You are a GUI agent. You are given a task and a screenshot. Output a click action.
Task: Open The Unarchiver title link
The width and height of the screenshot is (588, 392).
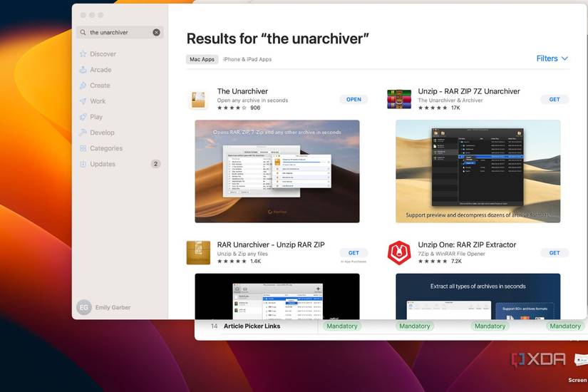[x=242, y=91]
